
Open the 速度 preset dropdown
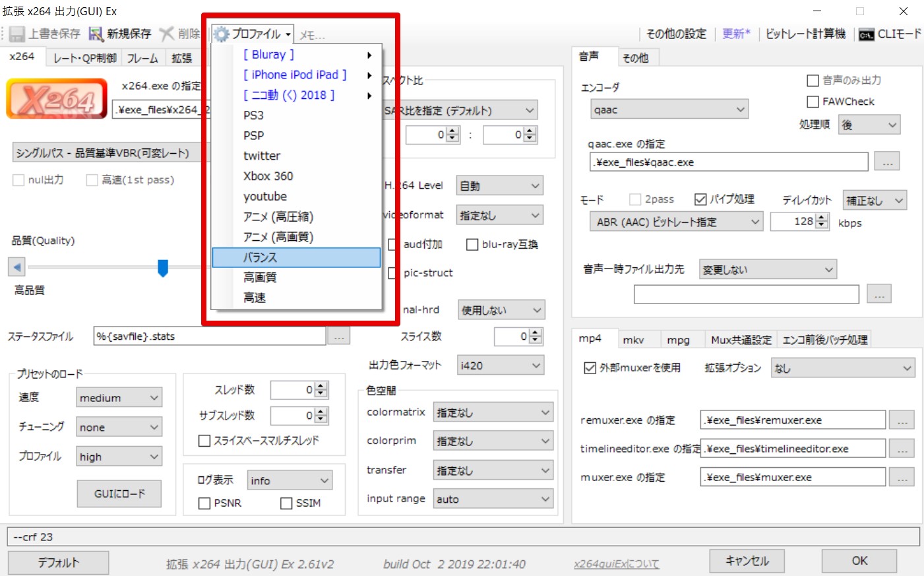click(x=119, y=398)
